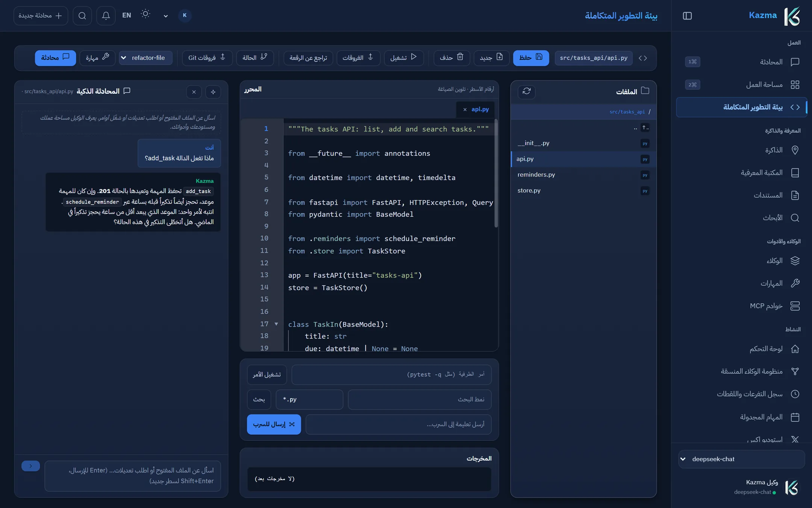The image size is (812, 508).
Task: Collapse the TaskIn class fold arrow
Action: pyautogui.click(x=276, y=324)
